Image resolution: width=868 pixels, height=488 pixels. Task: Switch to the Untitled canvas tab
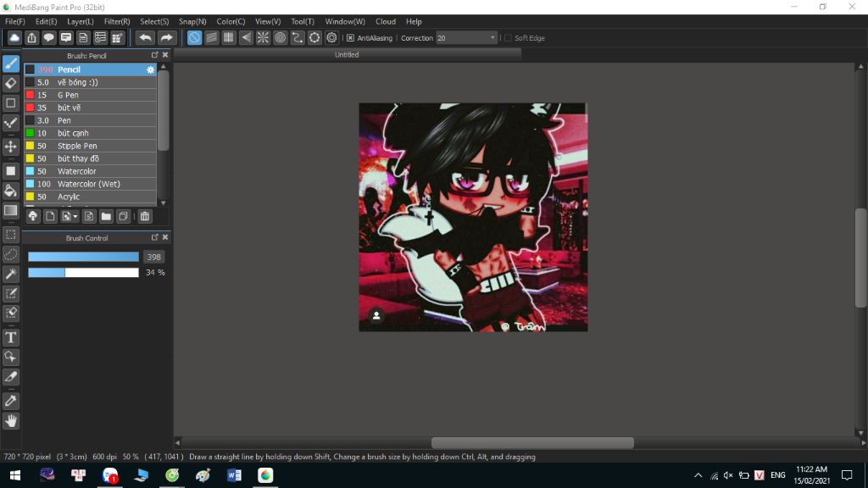pyautogui.click(x=347, y=55)
